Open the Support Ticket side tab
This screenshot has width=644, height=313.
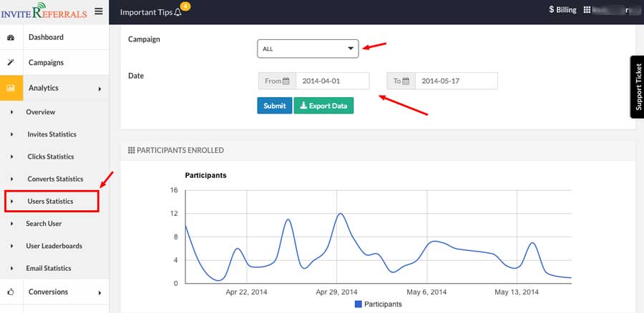[x=638, y=87]
